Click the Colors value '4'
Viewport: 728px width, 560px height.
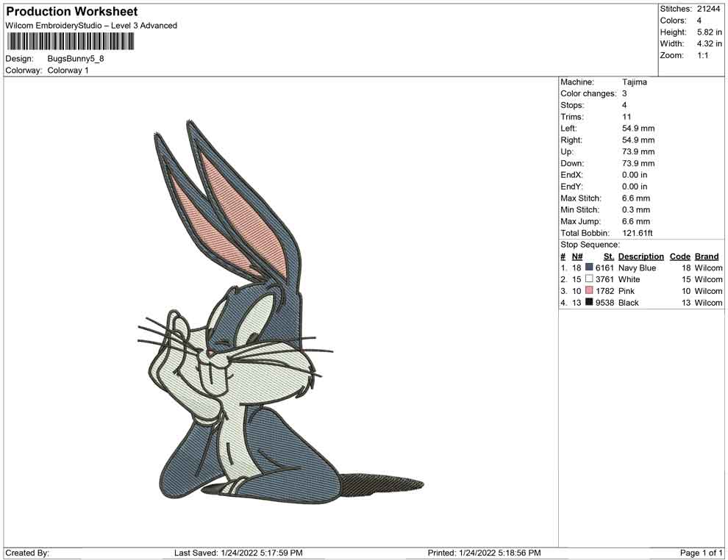(x=699, y=21)
